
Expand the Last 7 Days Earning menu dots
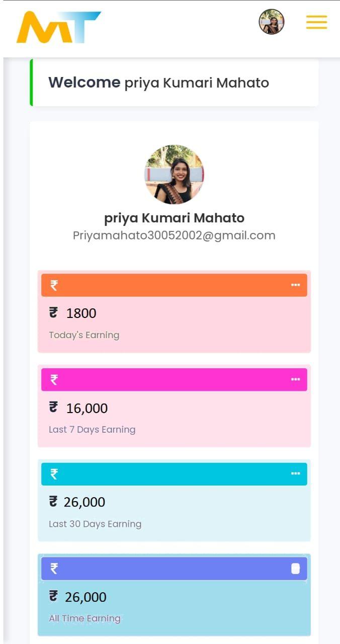click(295, 379)
